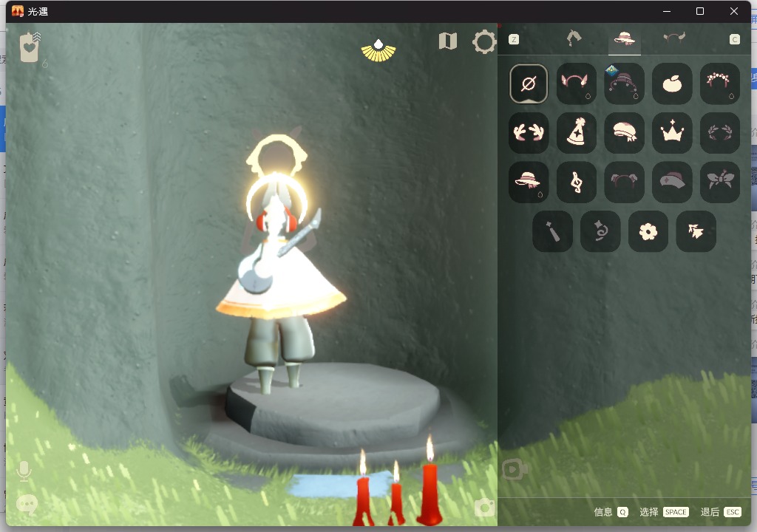Minimize the 光遇 game window
Image resolution: width=757 pixels, height=532 pixels.
pyautogui.click(x=667, y=11)
